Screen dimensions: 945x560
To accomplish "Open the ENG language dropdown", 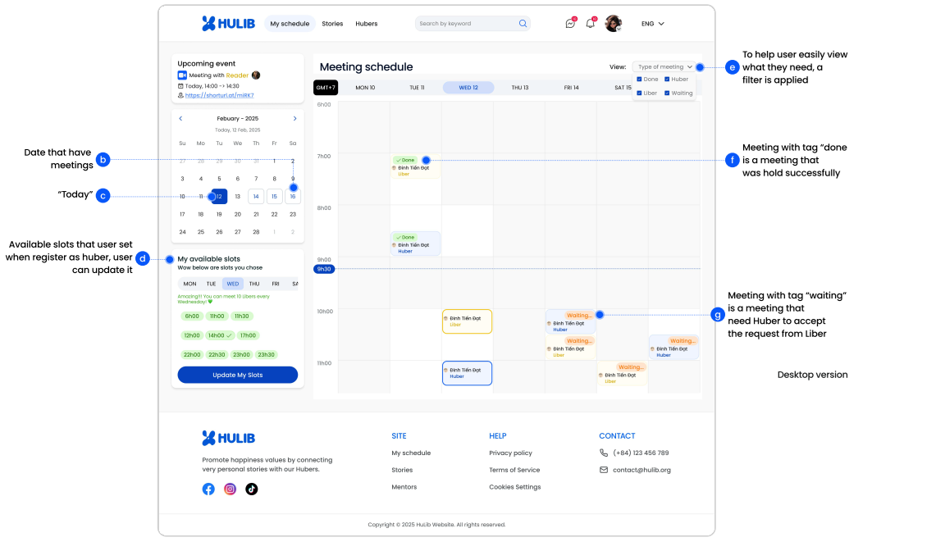I will (653, 24).
